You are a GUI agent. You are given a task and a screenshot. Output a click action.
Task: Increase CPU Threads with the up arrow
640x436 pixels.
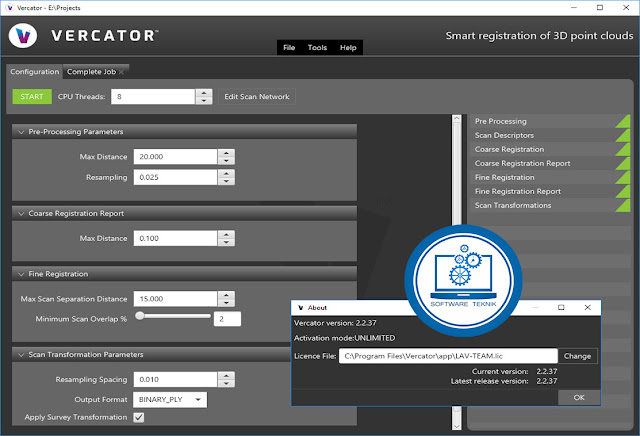[203, 93]
